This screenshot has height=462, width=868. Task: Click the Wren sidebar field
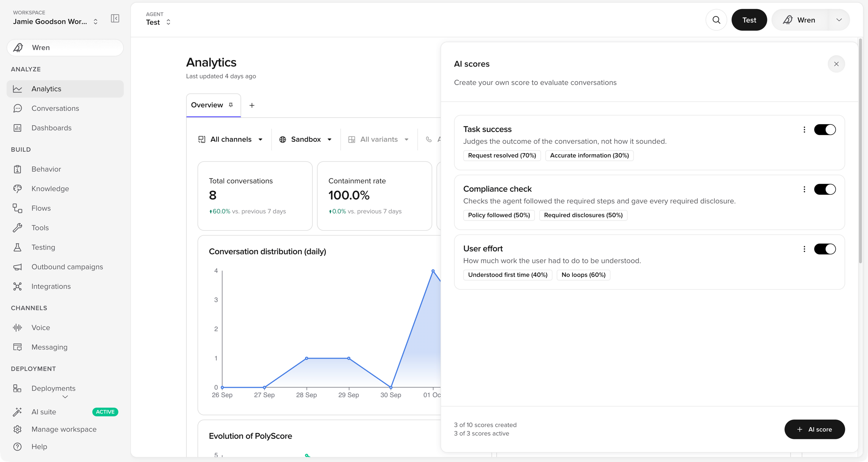tap(65, 47)
